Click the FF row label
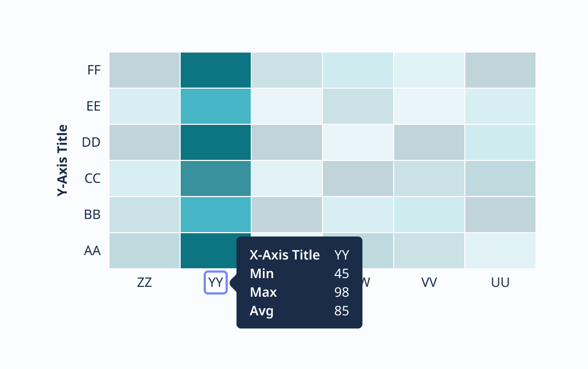 94,70
